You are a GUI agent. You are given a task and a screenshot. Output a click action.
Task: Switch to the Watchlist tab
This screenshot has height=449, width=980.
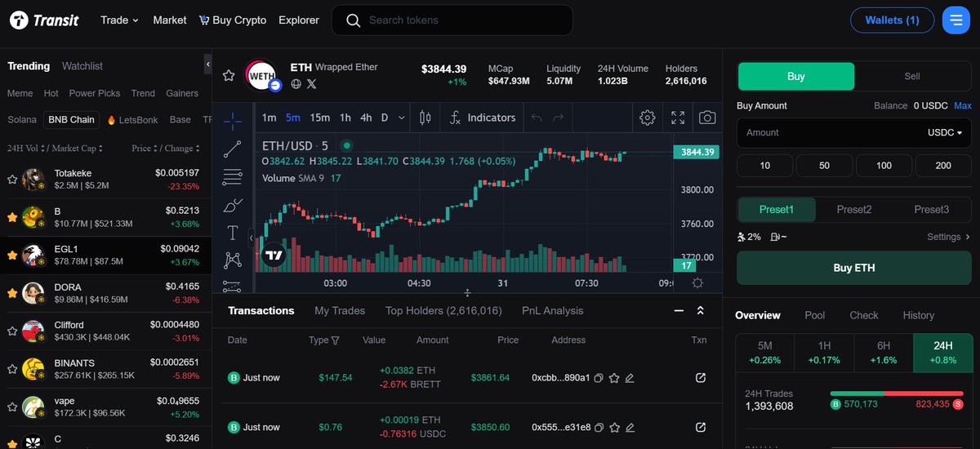coord(82,66)
